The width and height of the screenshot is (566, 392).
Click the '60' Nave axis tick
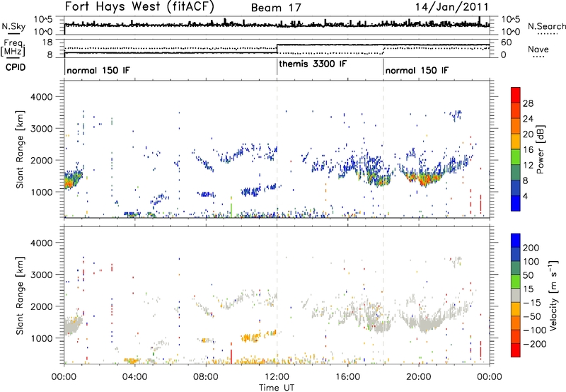507,42
